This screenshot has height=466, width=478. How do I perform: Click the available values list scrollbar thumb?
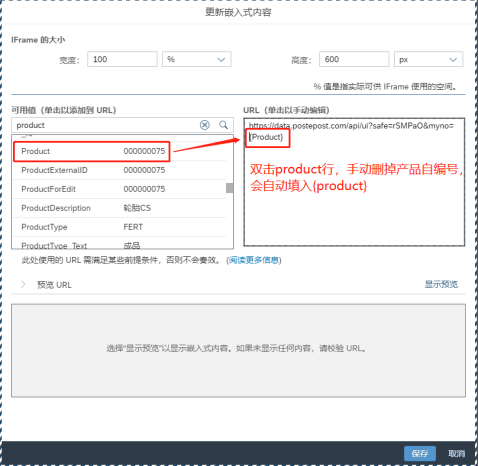pos(229,188)
